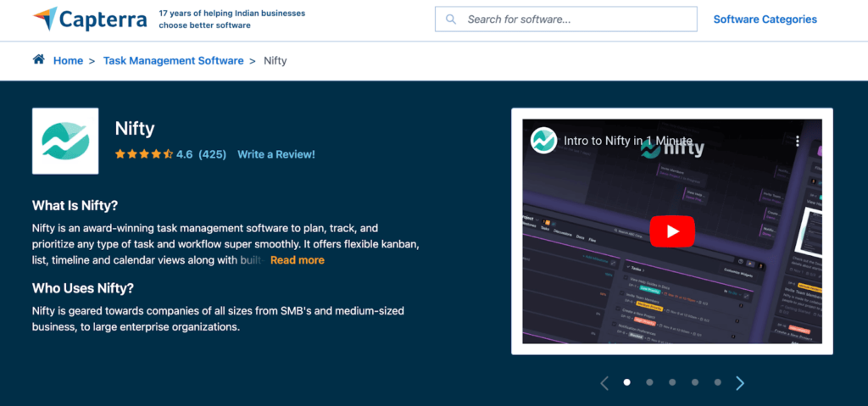Select the third carousel dot
The height and width of the screenshot is (406, 868).
pos(672,382)
